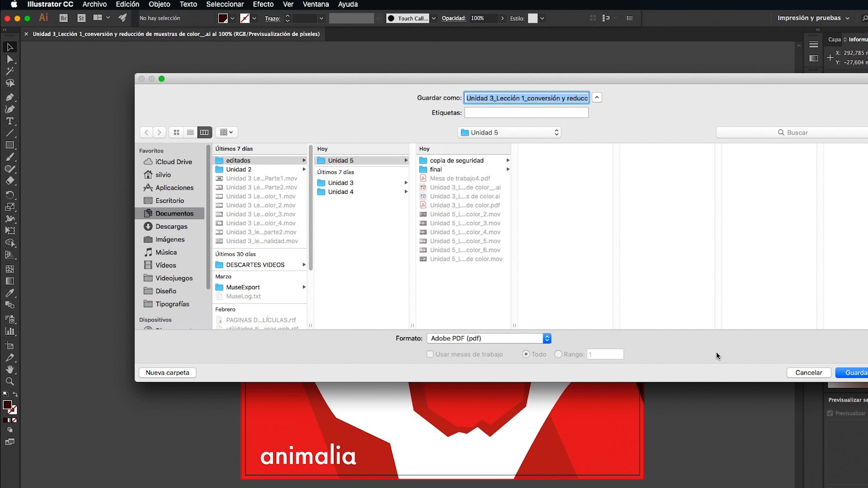868x488 pixels.
Task: Open the fill color dropdown arrow
Action: [232, 18]
